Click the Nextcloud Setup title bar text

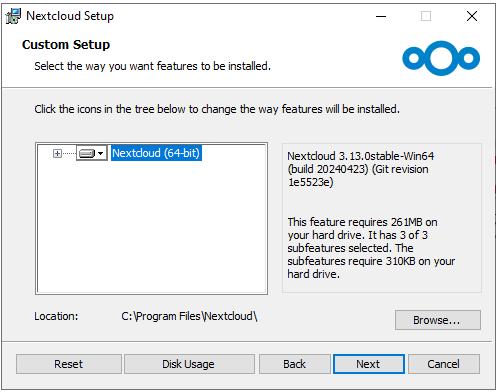tap(70, 16)
